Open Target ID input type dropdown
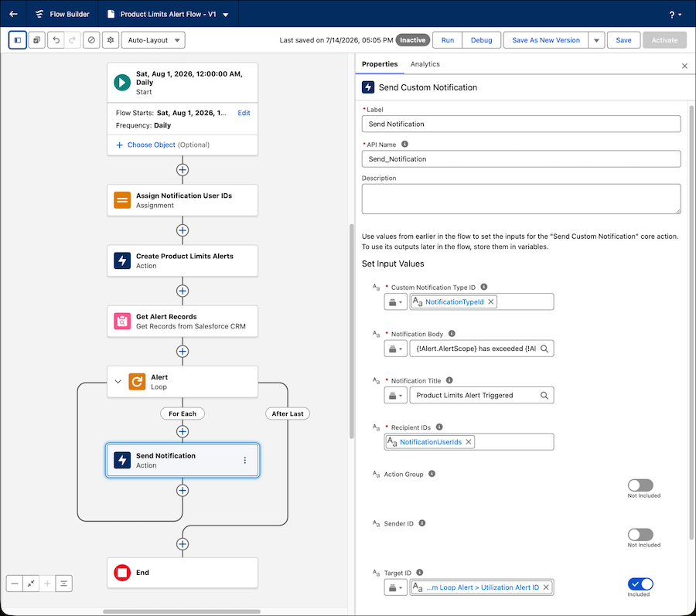 click(x=395, y=587)
